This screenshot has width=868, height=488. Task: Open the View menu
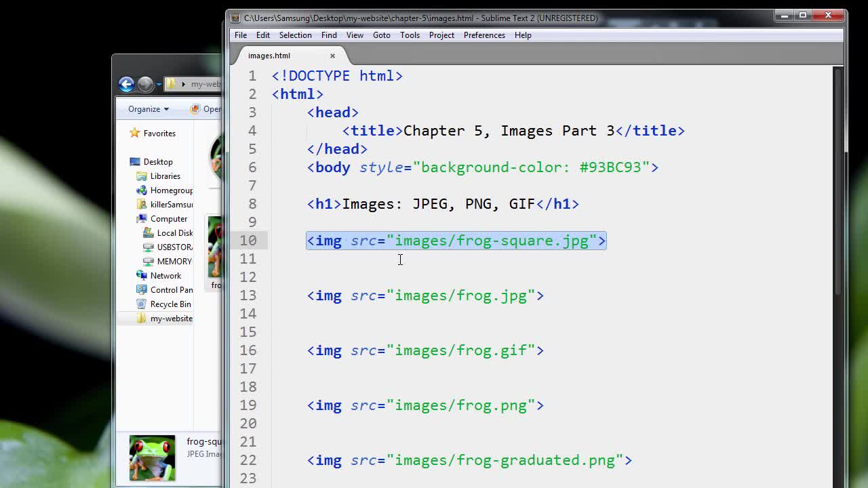(355, 35)
